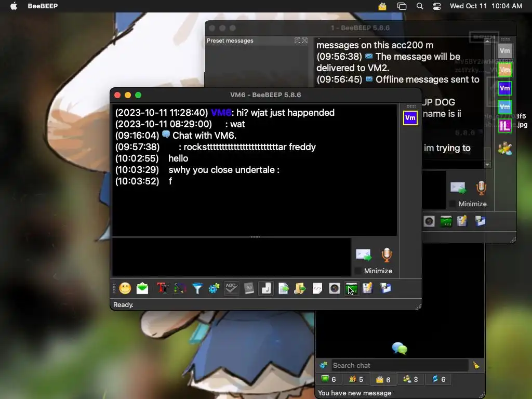Click the date and time in menu bar

[x=486, y=6]
